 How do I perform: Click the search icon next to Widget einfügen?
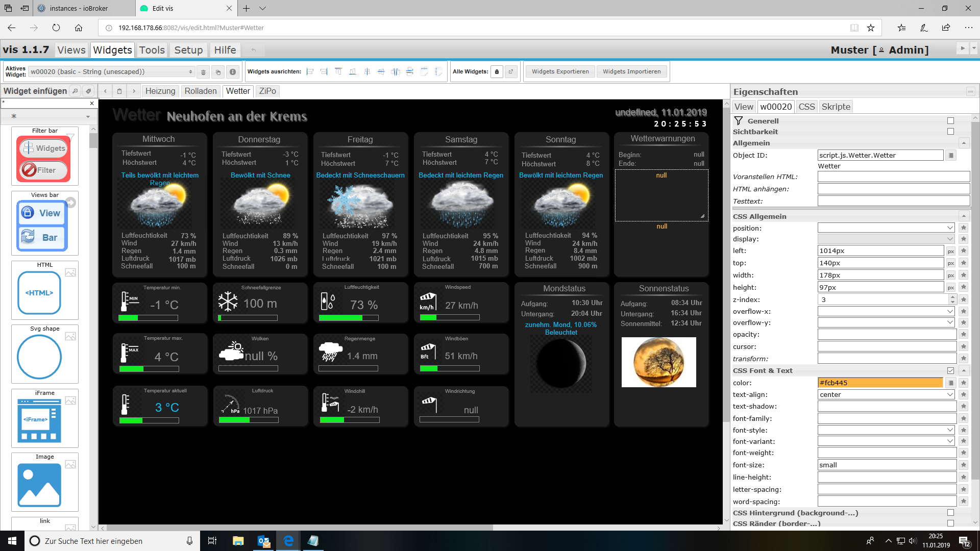pyautogui.click(x=75, y=91)
